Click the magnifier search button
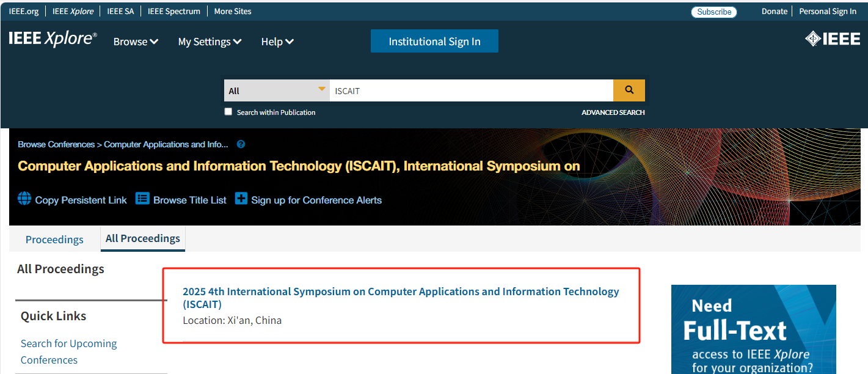Viewport: 868px width, 374px height. pos(629,90)
